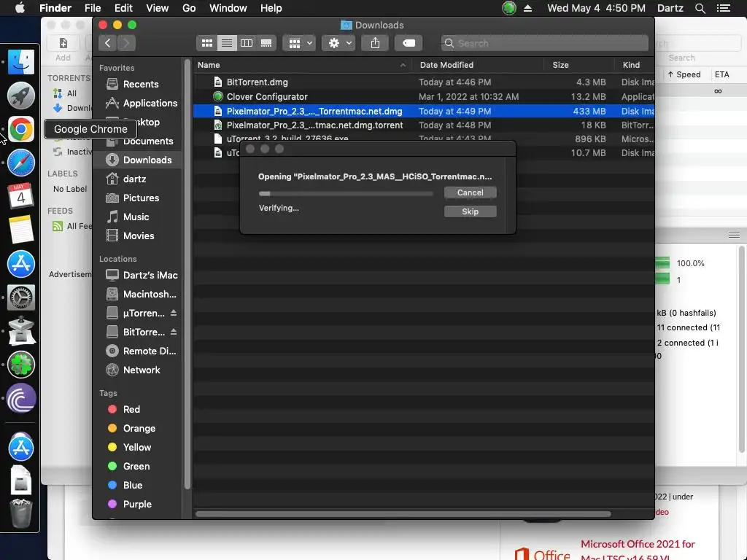Sort files by Size column
This screenshot has height=560, width=747.
[x=578, y=65]
